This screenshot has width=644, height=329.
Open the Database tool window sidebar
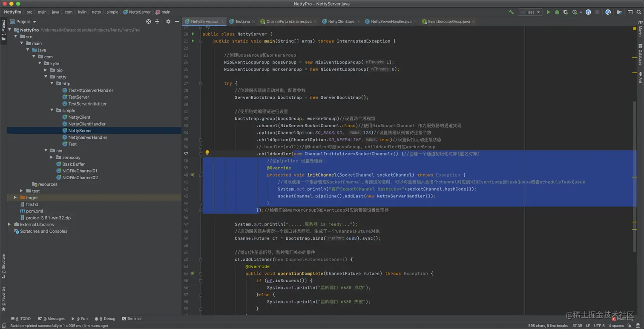640,54
